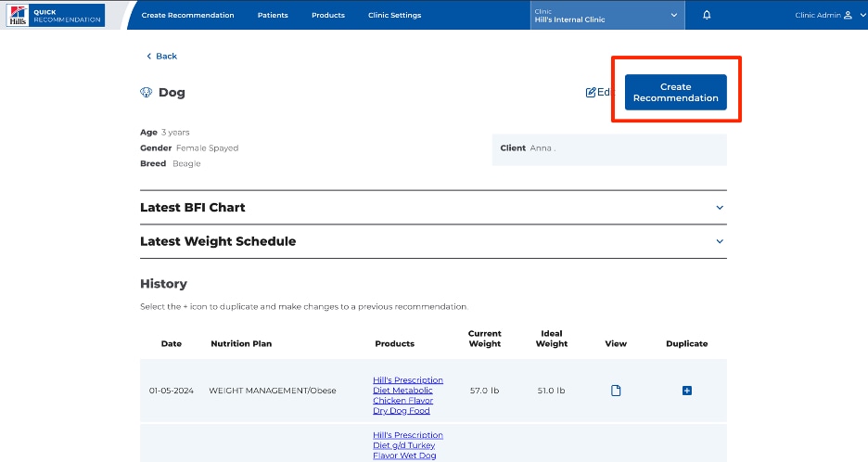This screenshot has height=462, width=868.
Task: Click the View column header
Action: pyautogui.click(x=616, y=343)
